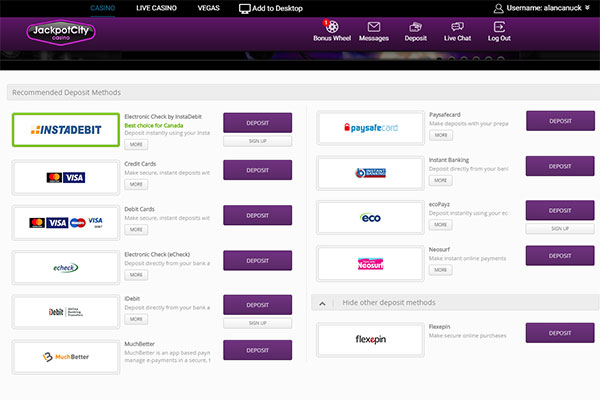Viewport: 600px width, 400px height.
Task: Click MORE under Debit Cards
Action: (136, 230)
